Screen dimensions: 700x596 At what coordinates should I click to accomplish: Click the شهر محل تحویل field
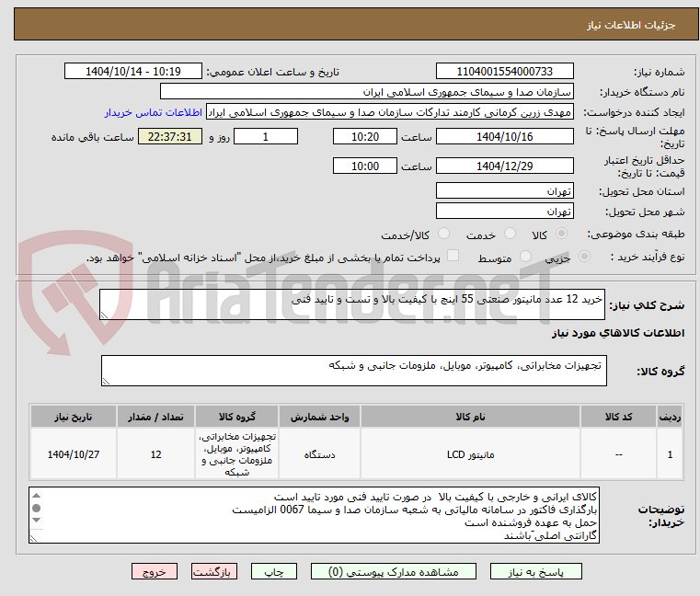tap(504, 212)
